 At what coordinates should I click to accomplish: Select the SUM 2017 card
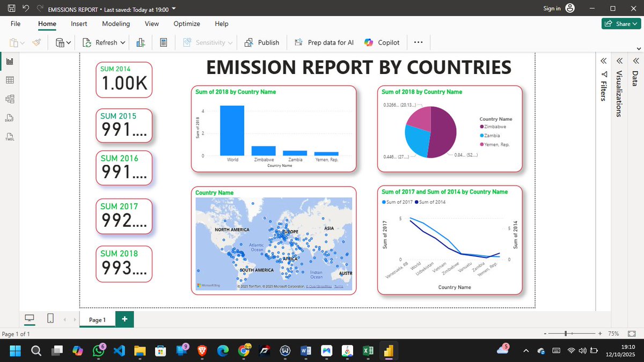(x=124, y=216)
